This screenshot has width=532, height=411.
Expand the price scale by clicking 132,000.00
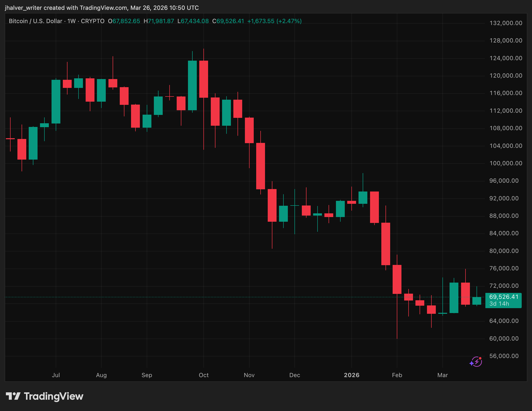[x=506, y=23]
